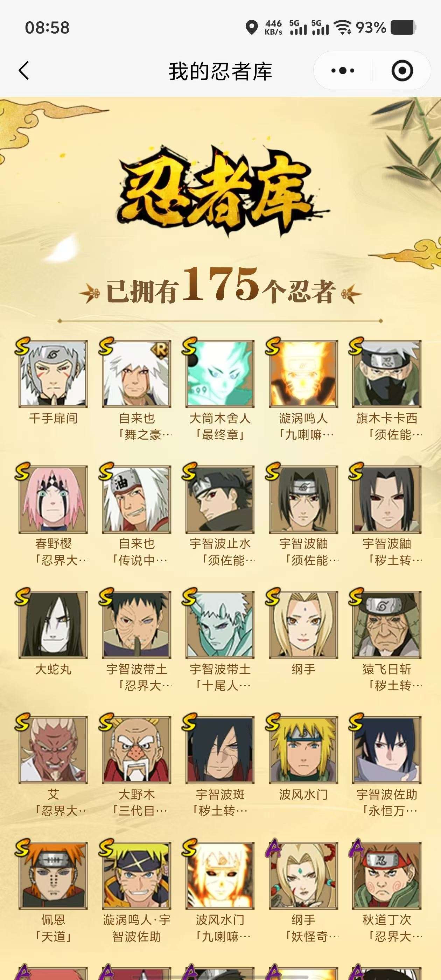Open the 大蛇丸 ninja portrait

coord(53,625)
